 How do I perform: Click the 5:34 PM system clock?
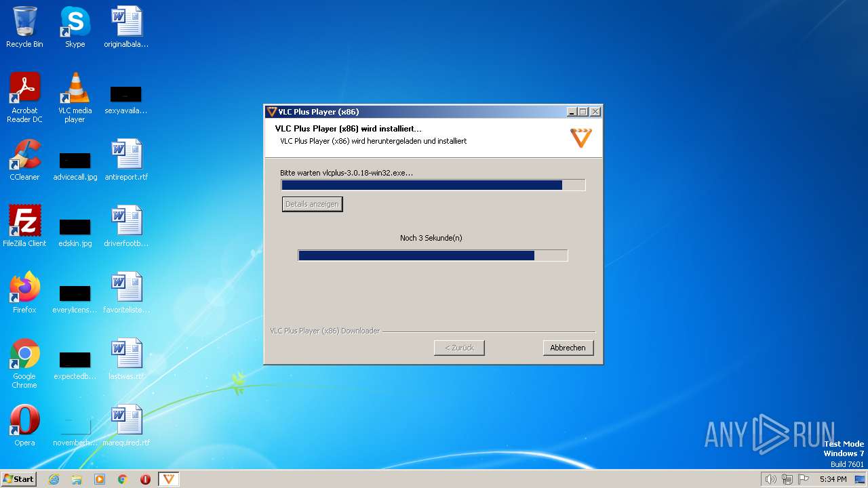833,479
